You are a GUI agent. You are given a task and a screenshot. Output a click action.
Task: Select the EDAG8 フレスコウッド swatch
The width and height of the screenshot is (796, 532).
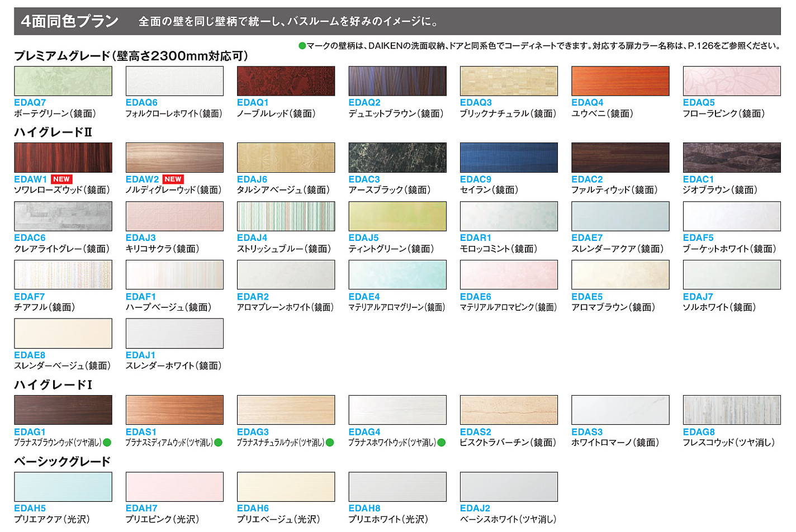click(732, 410)
